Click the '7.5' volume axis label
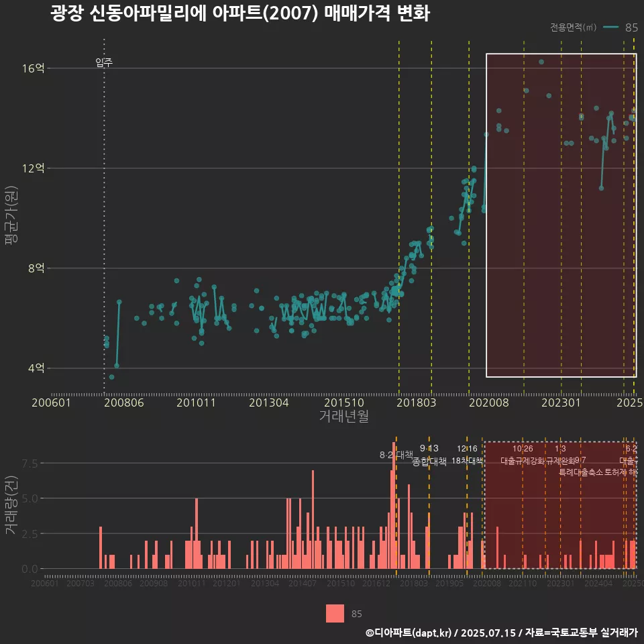 [x=30, y=464]
